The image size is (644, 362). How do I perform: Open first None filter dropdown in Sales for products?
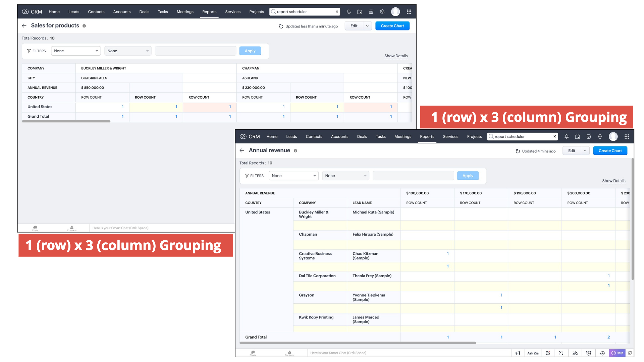[x=76, y=51]
